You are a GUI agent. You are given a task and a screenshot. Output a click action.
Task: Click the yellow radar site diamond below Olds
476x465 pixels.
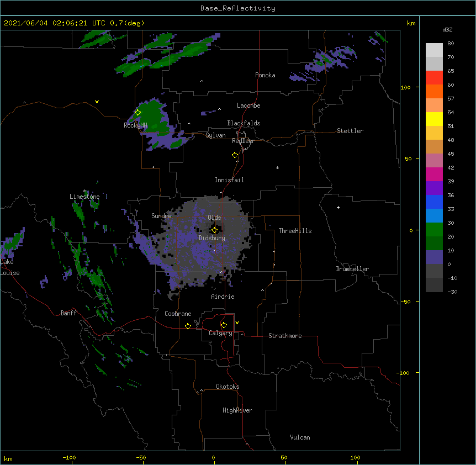tap(214, 230)
